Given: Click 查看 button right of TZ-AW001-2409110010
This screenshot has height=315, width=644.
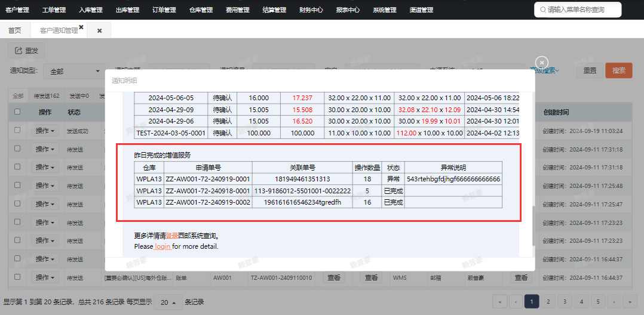Looking at the screenshot, I should point(334,277).
